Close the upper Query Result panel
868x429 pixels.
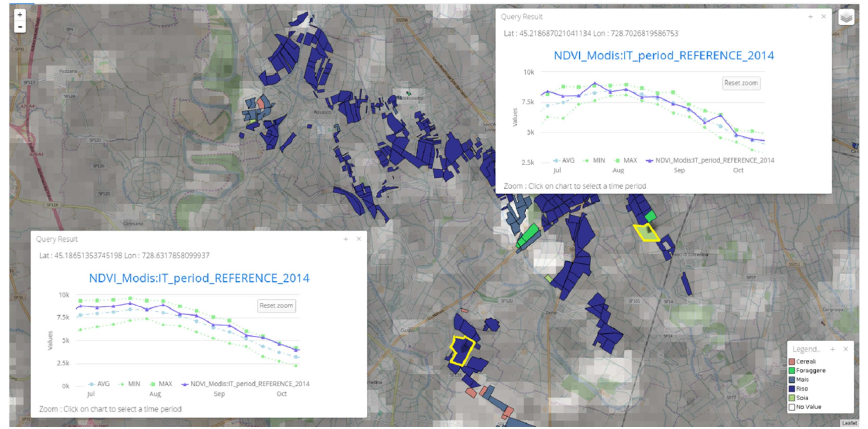[824, 16]
